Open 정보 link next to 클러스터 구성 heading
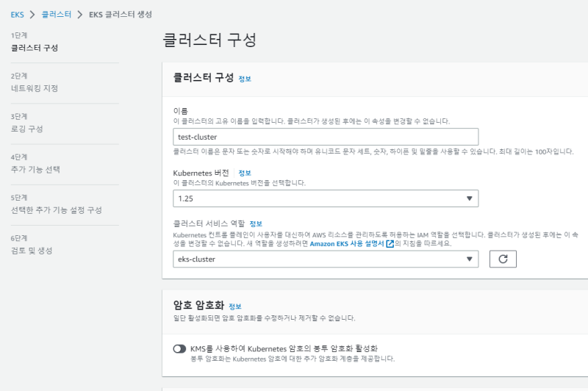 (x=245, y=78)
